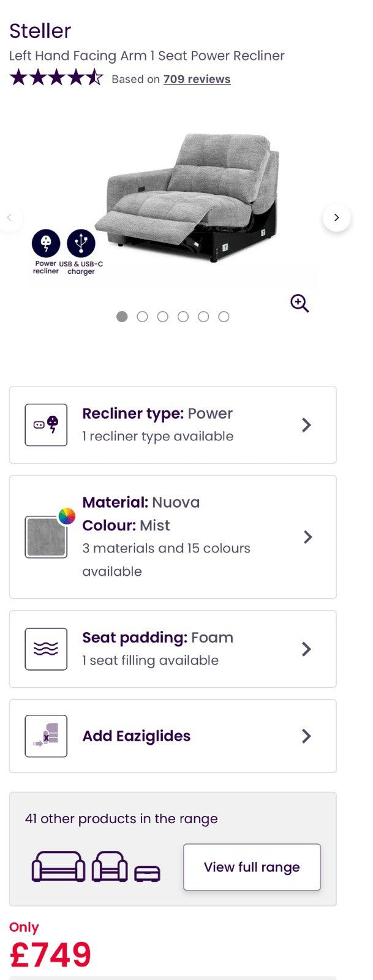Screen dimensions: 373x980
Task: Go to the next product image arrow
Action: click(x=336, y=217)
